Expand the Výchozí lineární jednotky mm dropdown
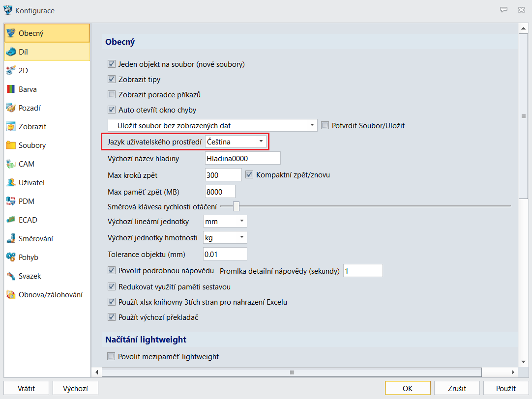This screenshot has width=532, height=399. click(225, 222)
